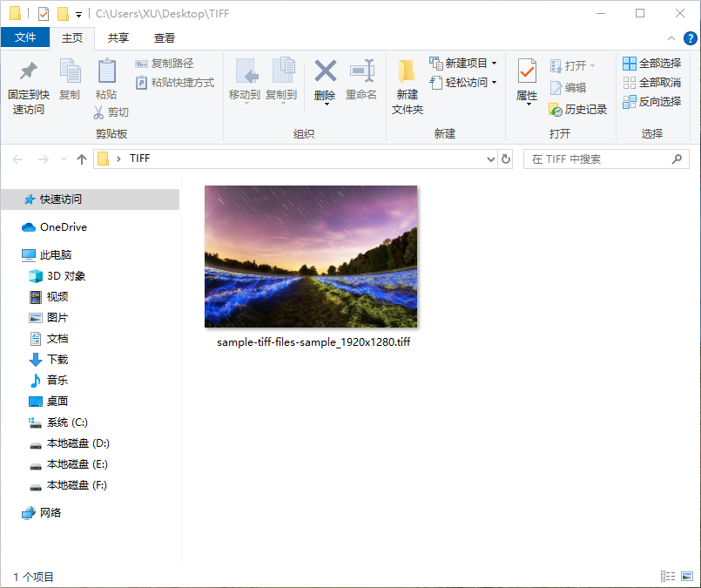Select the sample TIFF image thumbnail

pos(311,256)
